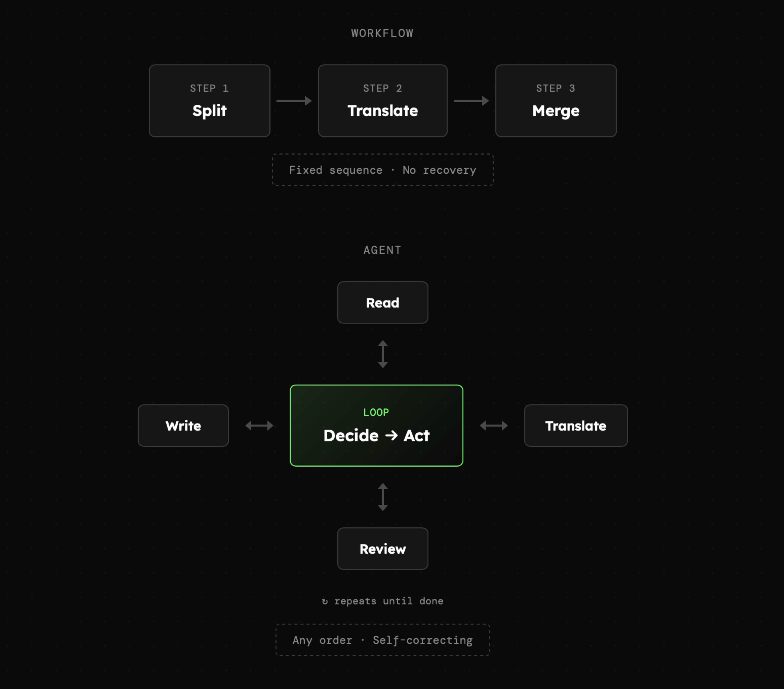Click the double arrow above the Review box
Image resolution: width=784 pixels, height=689 pixels.
click(x=382, y=497)
